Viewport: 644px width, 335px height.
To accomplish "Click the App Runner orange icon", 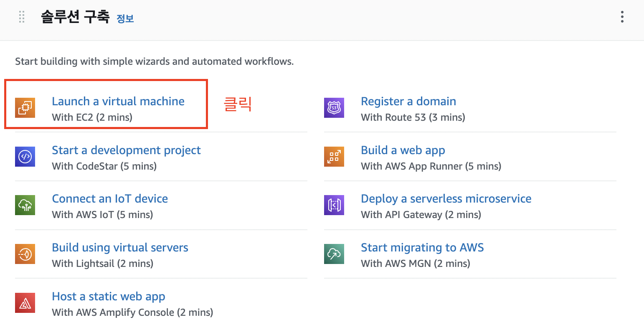I will point(334,157).
